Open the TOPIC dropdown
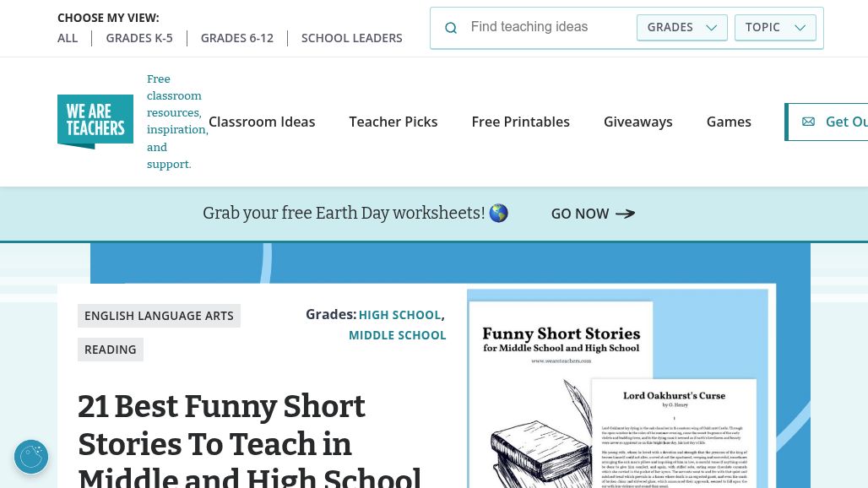The width and height of the screenshot is (868, 488). coord(775,28)
